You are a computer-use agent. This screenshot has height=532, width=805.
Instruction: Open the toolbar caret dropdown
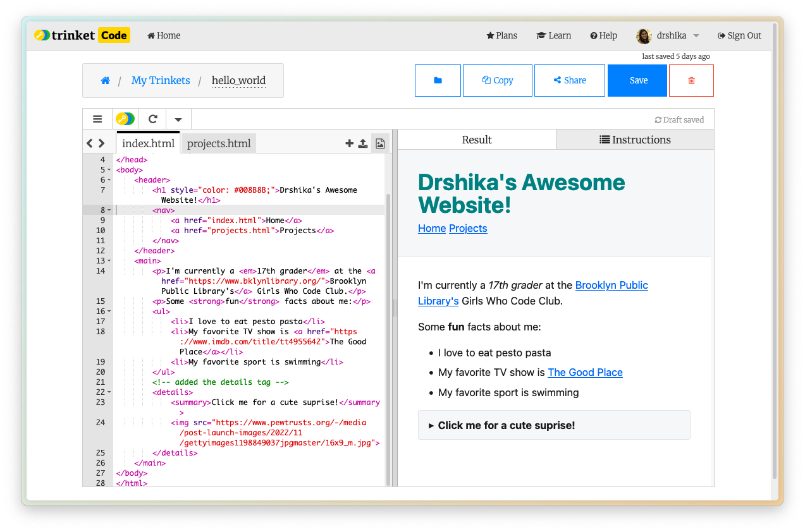click(x=178, y=119)
